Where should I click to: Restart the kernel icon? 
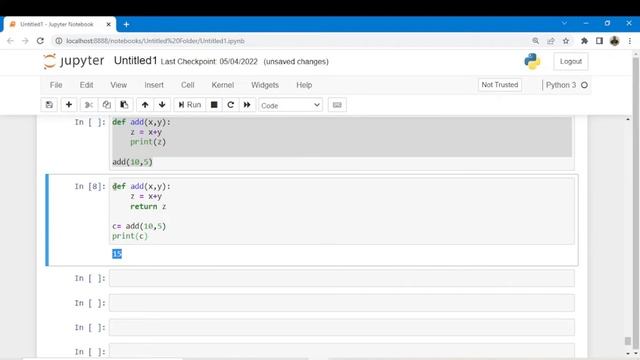click(231, 105)
